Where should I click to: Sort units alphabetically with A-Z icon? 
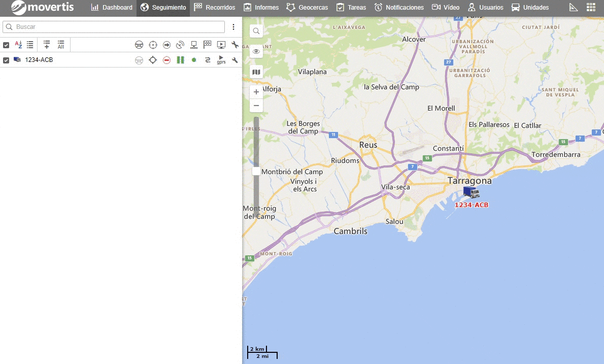click(18, 45)
